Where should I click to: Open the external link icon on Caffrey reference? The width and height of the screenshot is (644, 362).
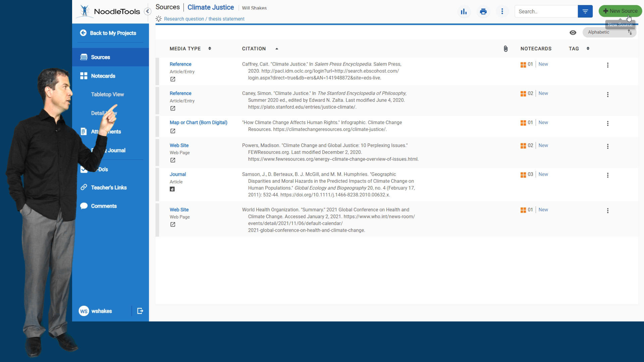(x=173, y=79)
